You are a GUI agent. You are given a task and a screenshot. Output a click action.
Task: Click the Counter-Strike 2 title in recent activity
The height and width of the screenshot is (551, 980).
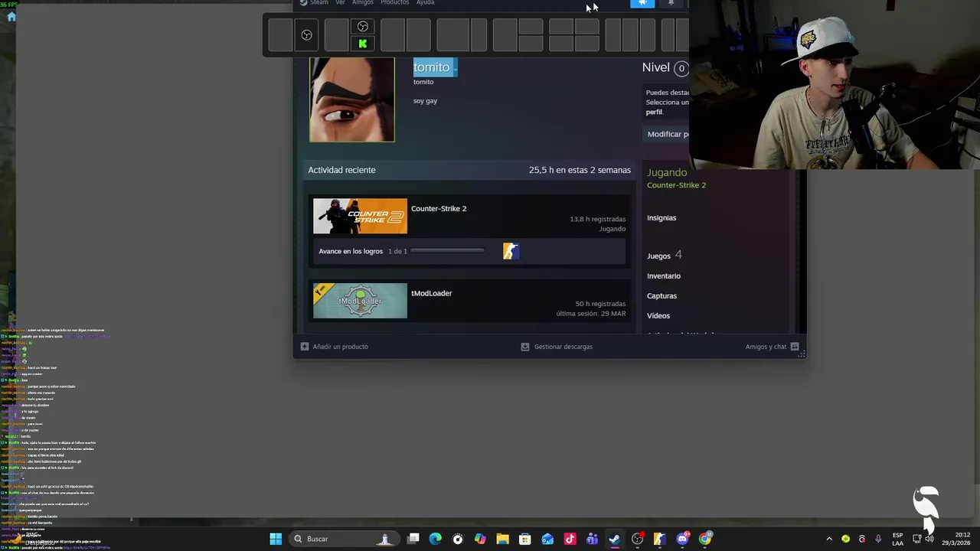tap(439, 208)
